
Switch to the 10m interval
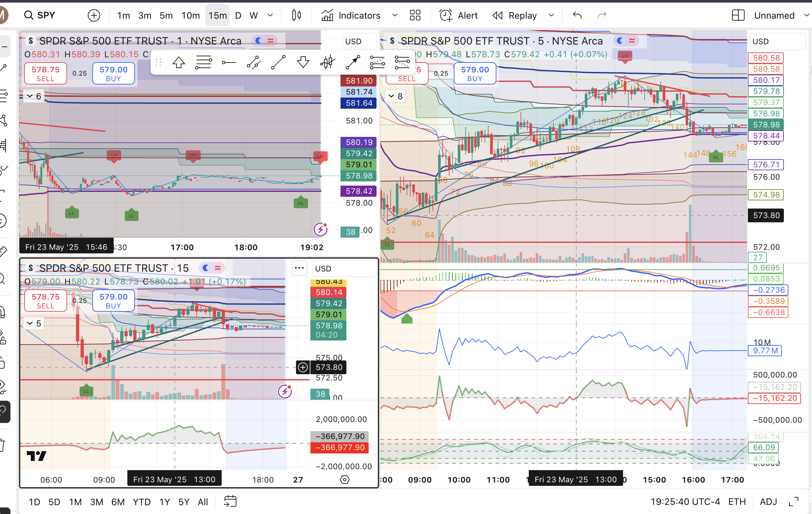coord(191,15)
